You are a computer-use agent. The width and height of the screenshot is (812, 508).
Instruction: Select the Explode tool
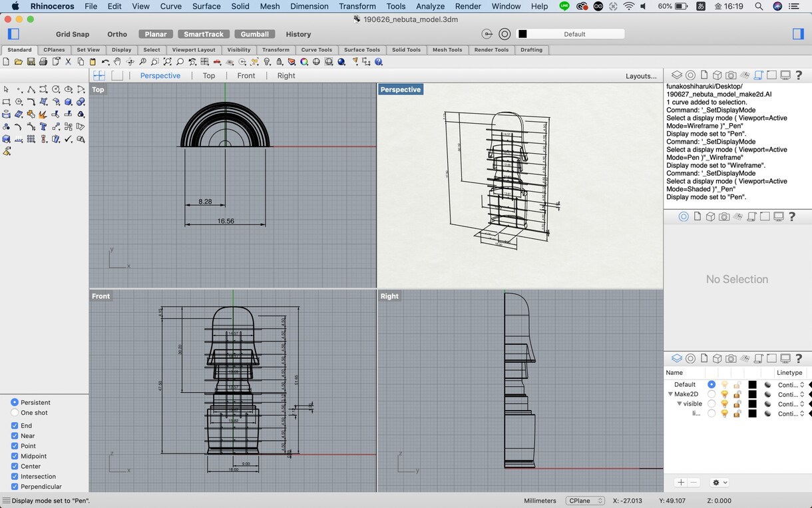coord(43,115)
